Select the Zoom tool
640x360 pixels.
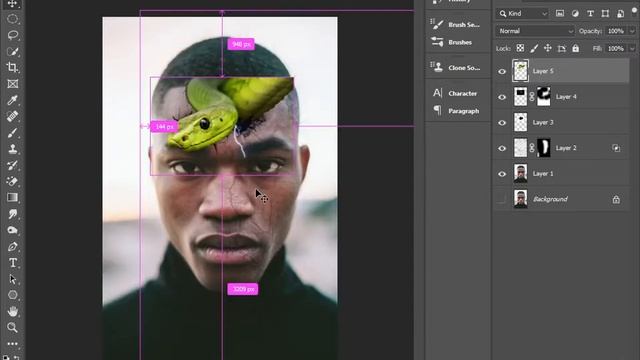[x=12, y=327]
